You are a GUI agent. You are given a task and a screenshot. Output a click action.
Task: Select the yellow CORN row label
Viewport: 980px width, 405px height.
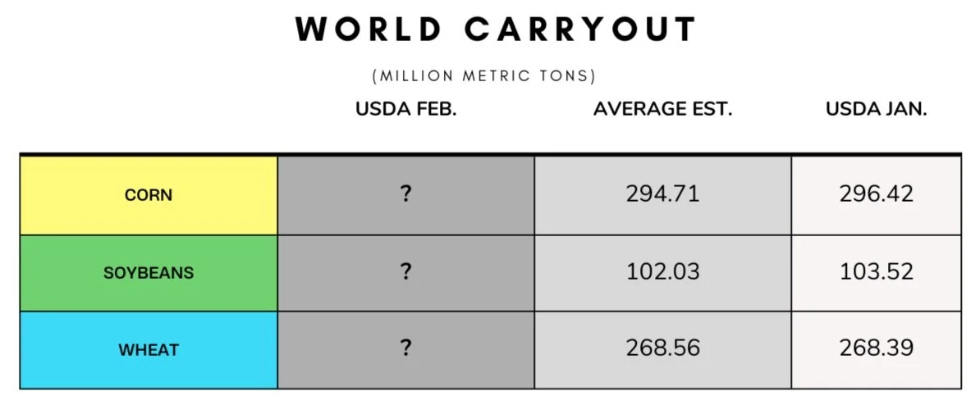coord(149,195)
